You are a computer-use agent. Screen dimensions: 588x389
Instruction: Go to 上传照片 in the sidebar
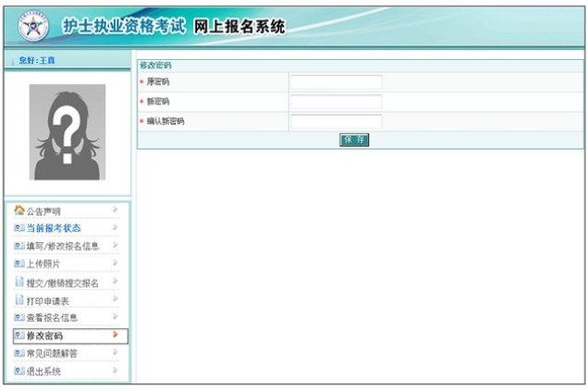(44, 263)
